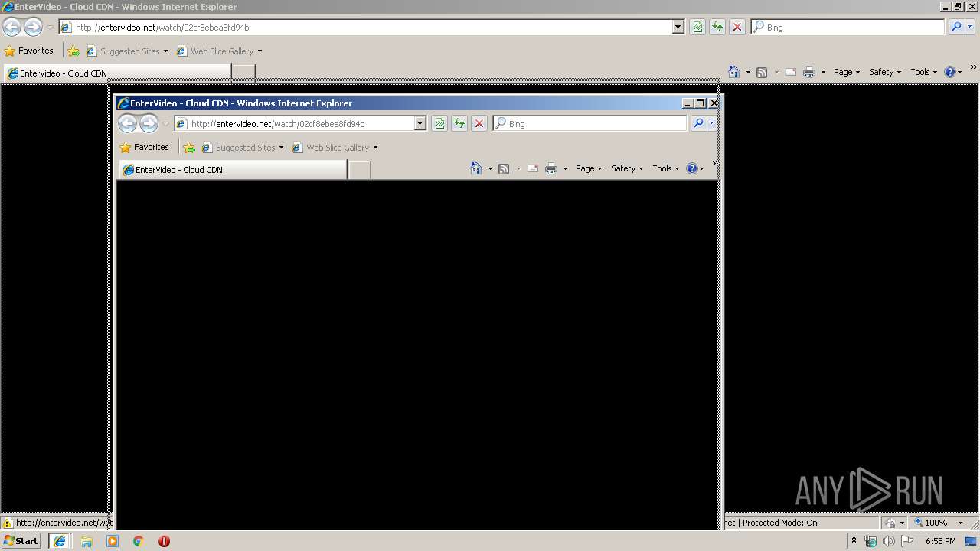Viewport: 980px width, 551px height.
Task: Select EnterVideo - Cloud CDN tab, outer window
Action: [117, 73]
